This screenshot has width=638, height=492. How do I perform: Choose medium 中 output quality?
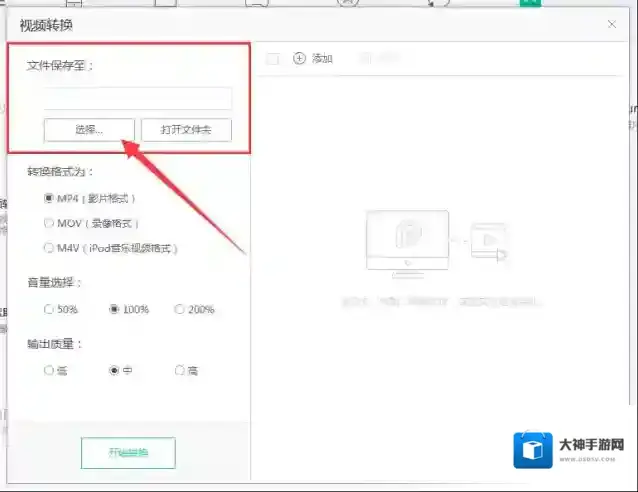(114, 370)
